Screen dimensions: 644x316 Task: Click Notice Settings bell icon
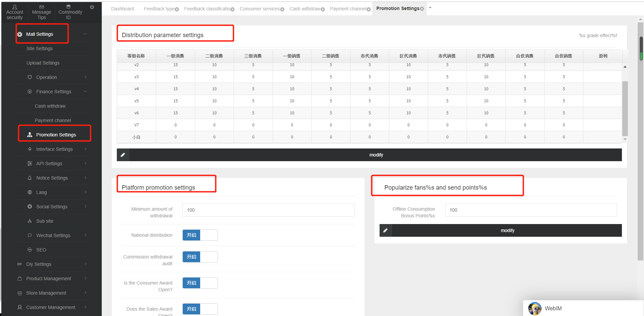click(x=30, y=178)
